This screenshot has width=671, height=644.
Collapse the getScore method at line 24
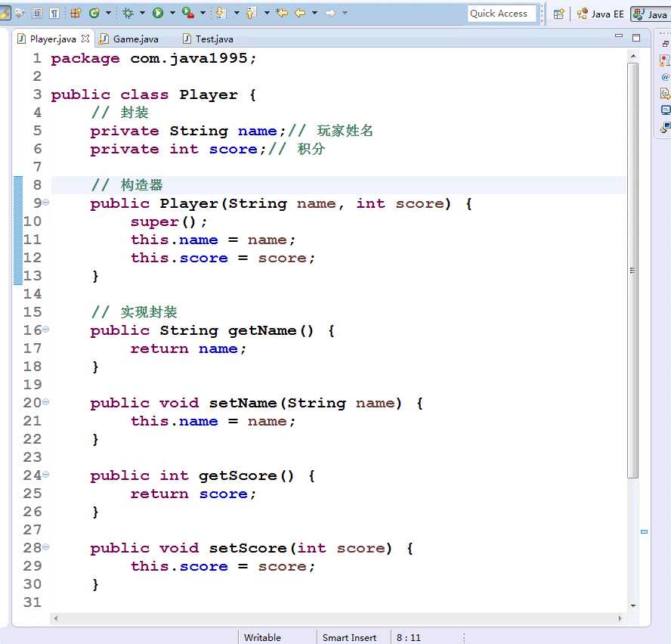(x=45, y=475)
